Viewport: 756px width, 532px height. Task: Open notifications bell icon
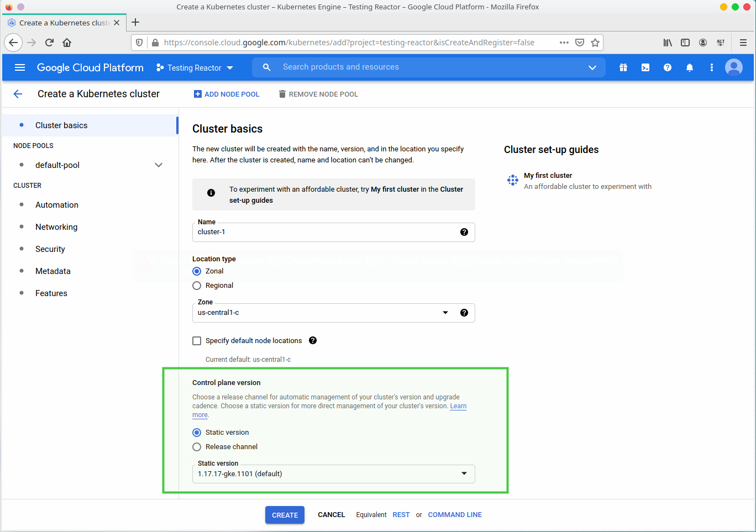click(690, 67)
